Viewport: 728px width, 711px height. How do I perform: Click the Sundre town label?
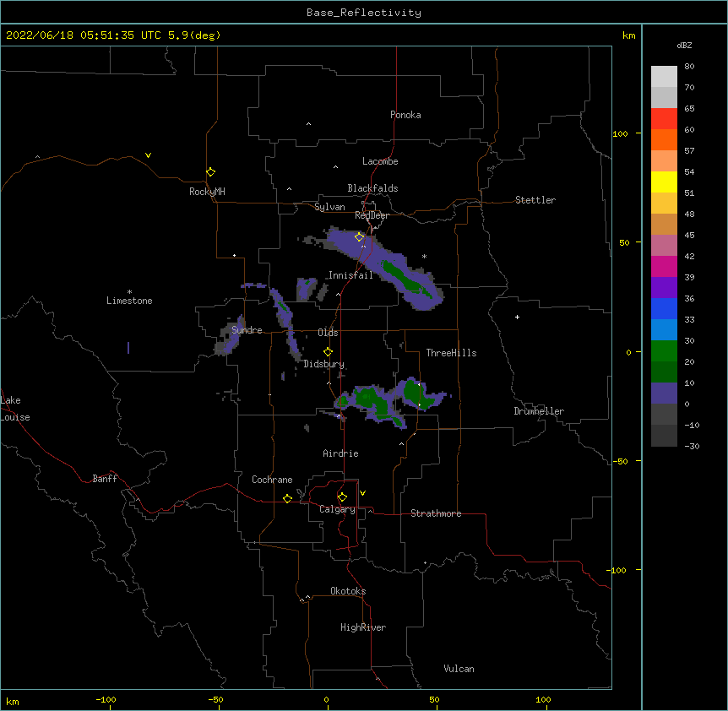tap(247, 330)
